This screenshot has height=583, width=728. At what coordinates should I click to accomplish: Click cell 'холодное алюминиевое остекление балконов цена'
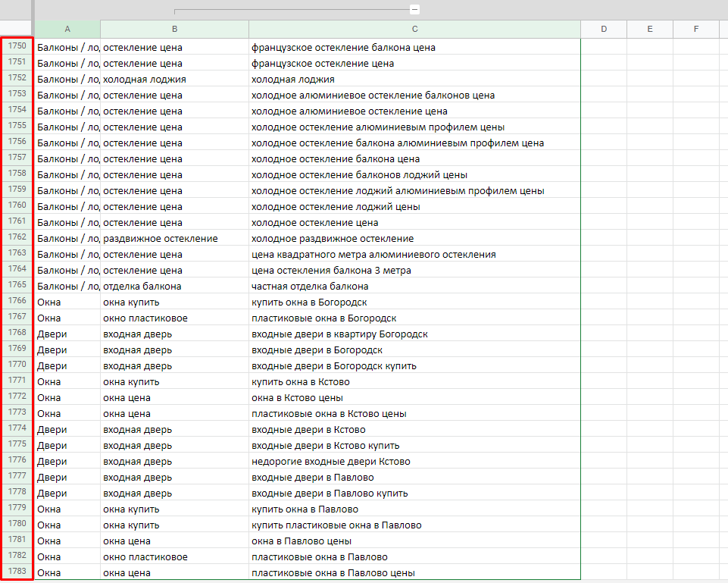pos(414,96)
